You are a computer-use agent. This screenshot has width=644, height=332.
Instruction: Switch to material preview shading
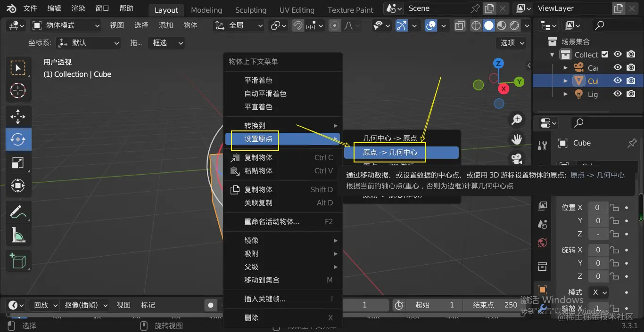click(x=502, y=25)
